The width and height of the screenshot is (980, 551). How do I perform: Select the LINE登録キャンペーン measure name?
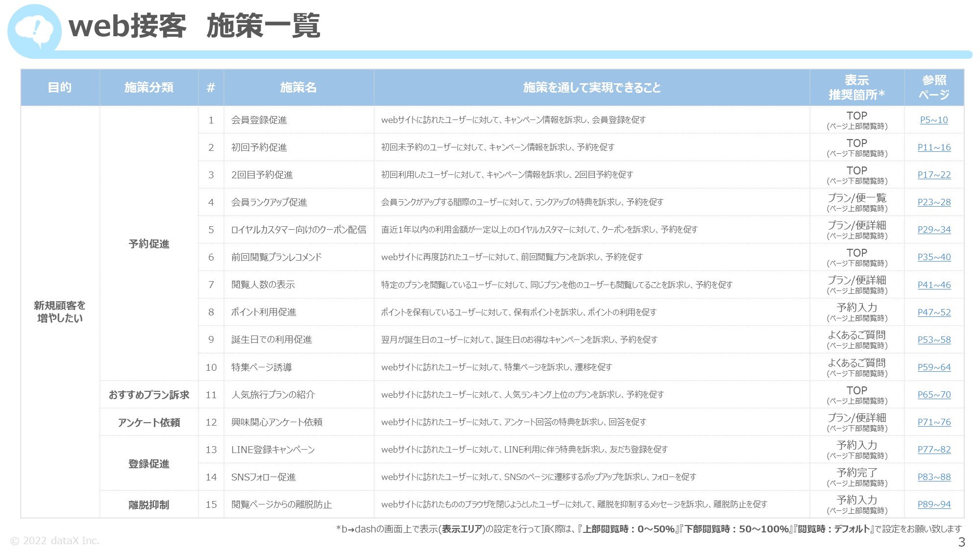click(273, 450)
